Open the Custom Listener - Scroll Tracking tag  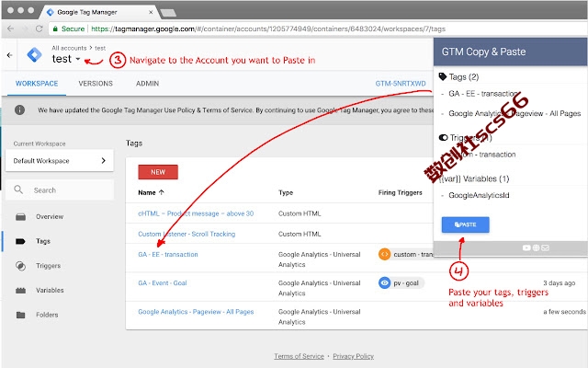click(187, 234)
